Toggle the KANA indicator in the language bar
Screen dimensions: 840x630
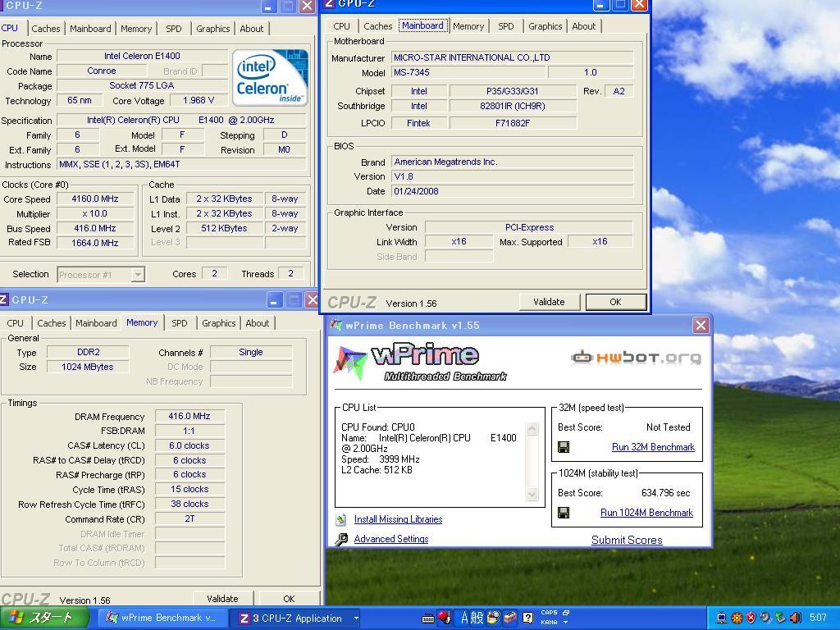click(x=549, y=622)
